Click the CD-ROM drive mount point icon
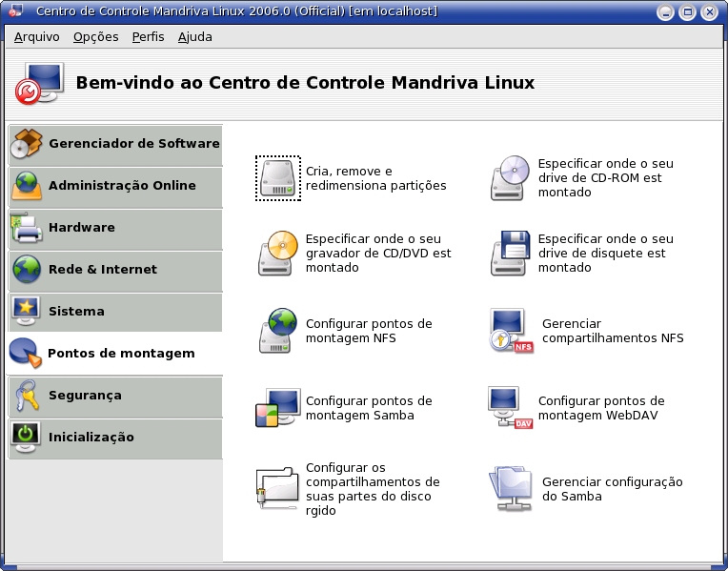728x571 pixels. [510, 178]
